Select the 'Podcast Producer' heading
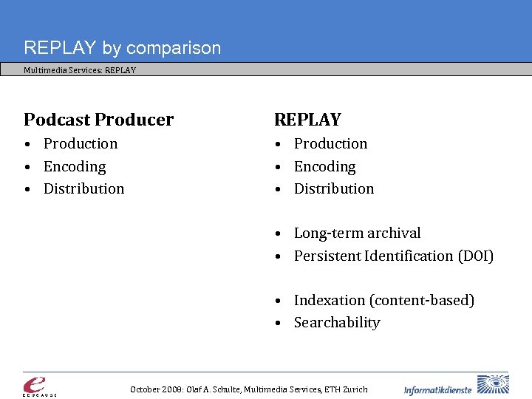Viewport: 532px width, 399px height. [99, 120]
